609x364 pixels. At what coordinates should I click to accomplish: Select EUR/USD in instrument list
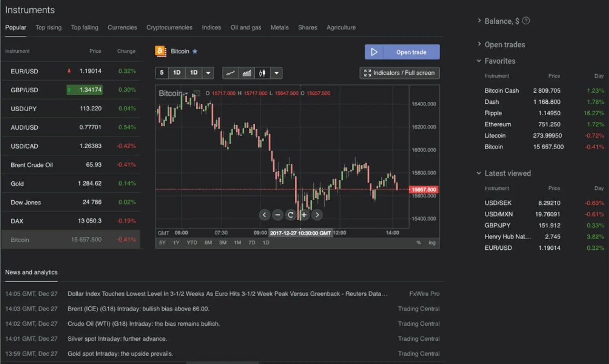[71, 71]
